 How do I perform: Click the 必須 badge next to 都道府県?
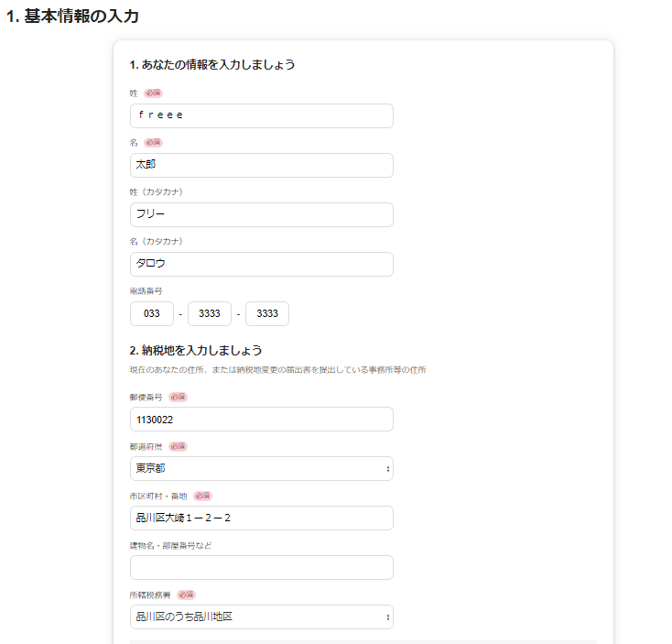178,446
